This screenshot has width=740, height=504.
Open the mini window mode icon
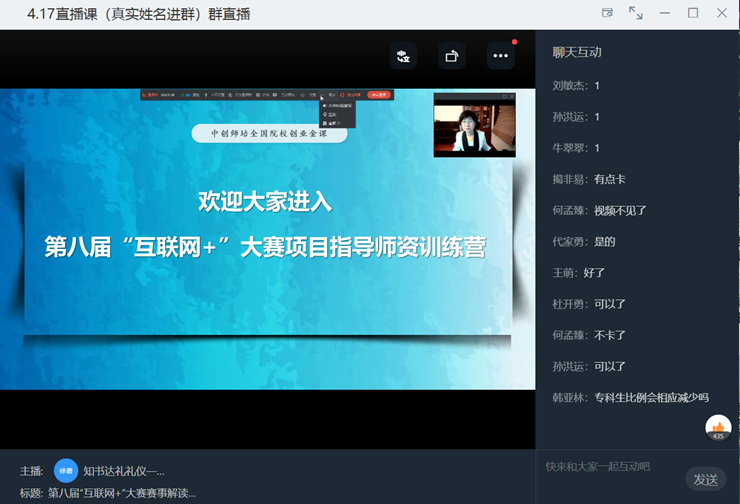click(x=607, y=13)
